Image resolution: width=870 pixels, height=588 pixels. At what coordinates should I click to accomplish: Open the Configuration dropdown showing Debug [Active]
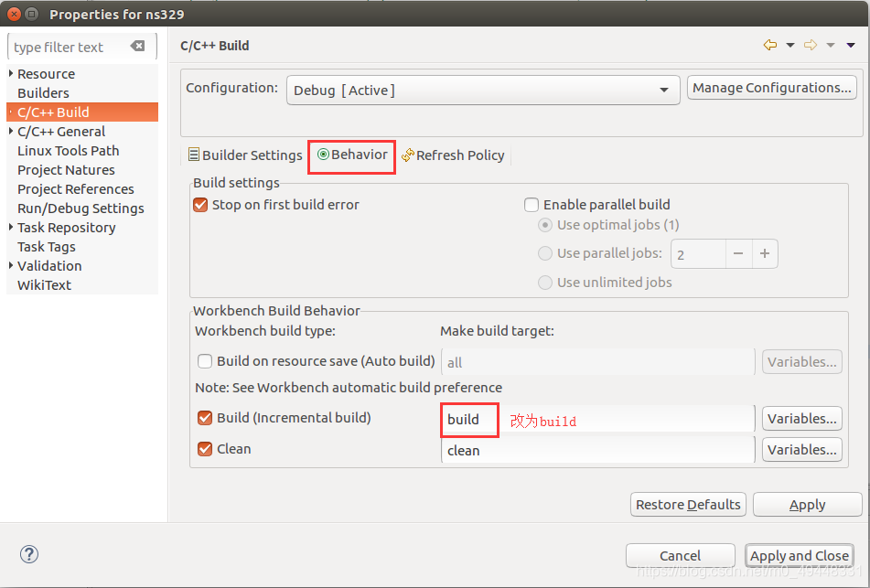(x=483, y=90)
